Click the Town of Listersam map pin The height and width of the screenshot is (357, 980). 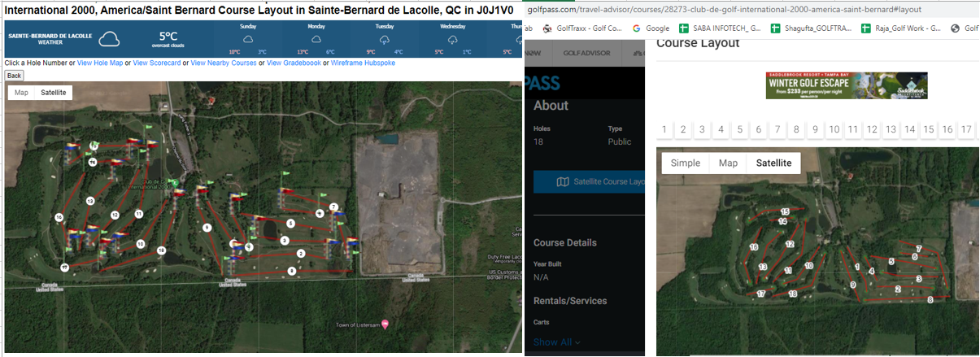pyautogui.click(x=385, y=324)
